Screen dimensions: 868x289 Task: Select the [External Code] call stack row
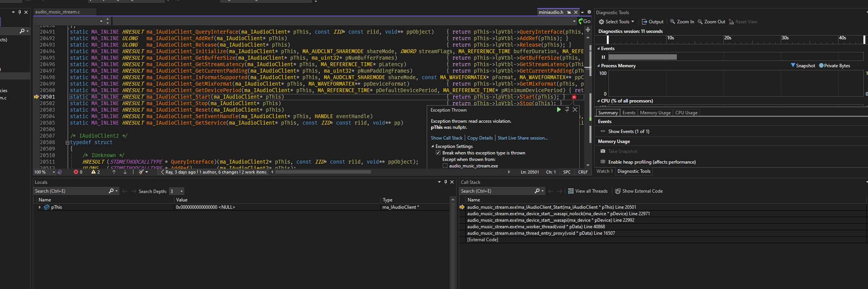pyautogui.click(x=483, y=240)
